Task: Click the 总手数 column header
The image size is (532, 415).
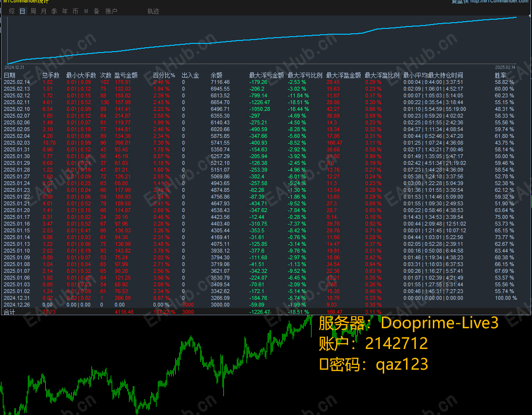Action: coord(51,75)
